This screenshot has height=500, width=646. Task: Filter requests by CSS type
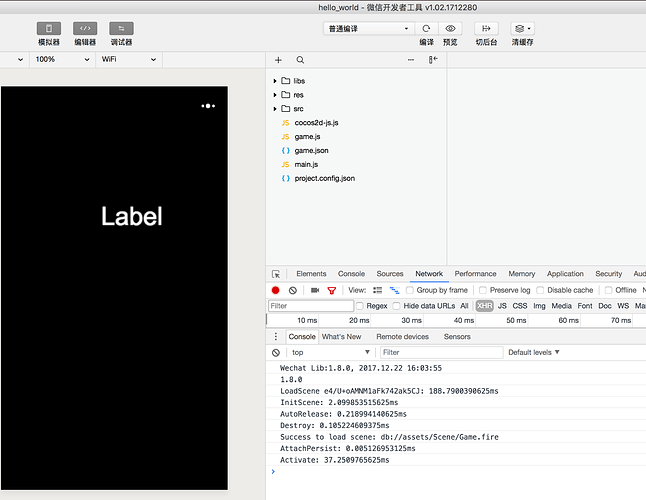tap(520, 306)
